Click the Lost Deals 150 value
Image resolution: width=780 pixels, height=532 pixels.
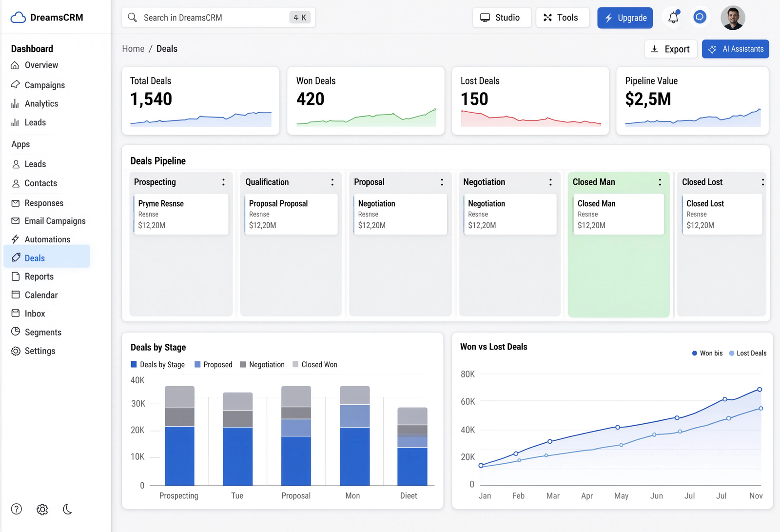pyautogui.click(x=474, y=99)
